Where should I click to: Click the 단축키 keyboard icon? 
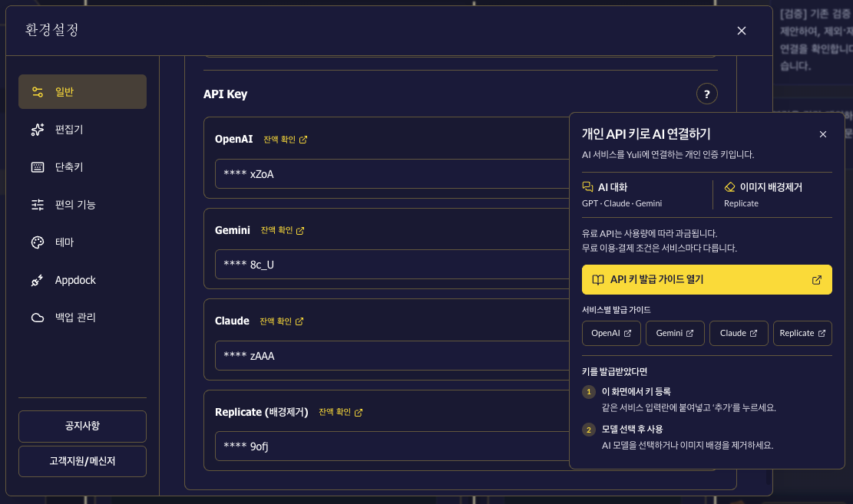[x=38, y=167]
